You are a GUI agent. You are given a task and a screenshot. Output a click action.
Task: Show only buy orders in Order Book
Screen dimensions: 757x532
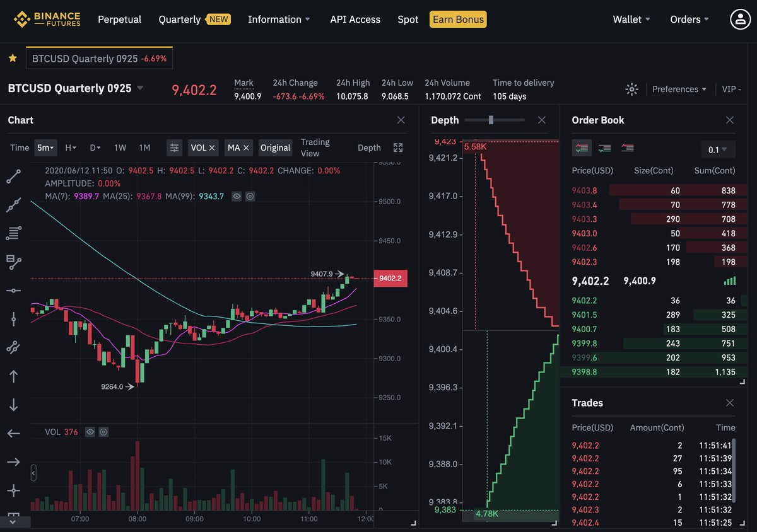[604, 147]
